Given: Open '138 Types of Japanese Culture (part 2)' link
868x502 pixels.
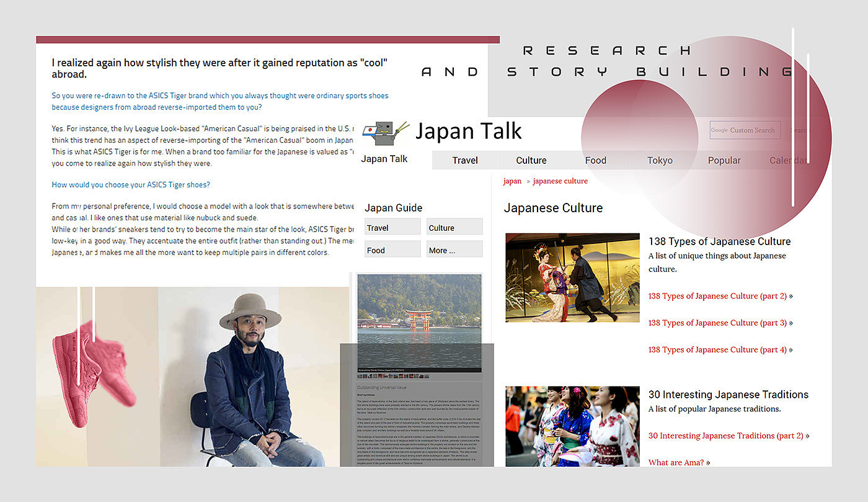Looking at the screenshot, I should coord(717,296).
